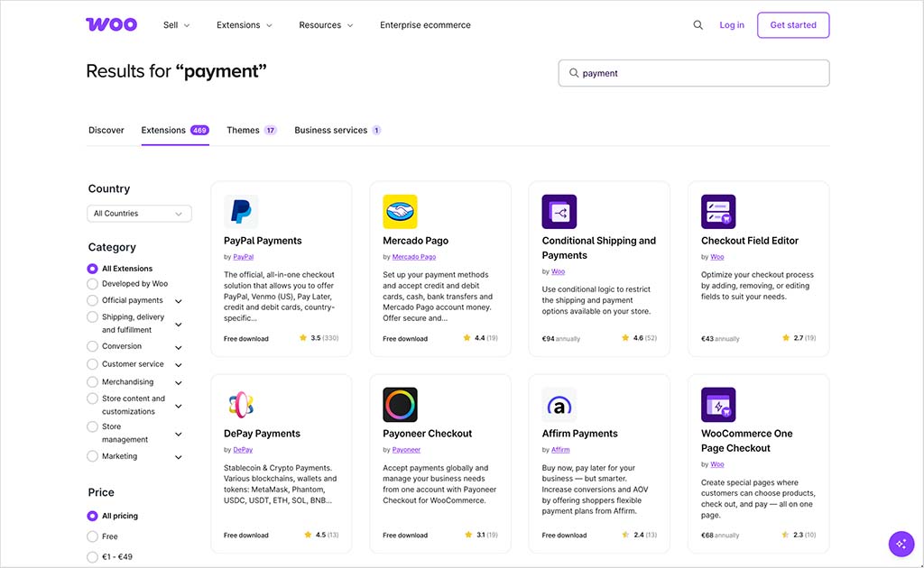This screenshot has width=924, height=568.
Task: Click the Log in link
Action: coord(731,24)
